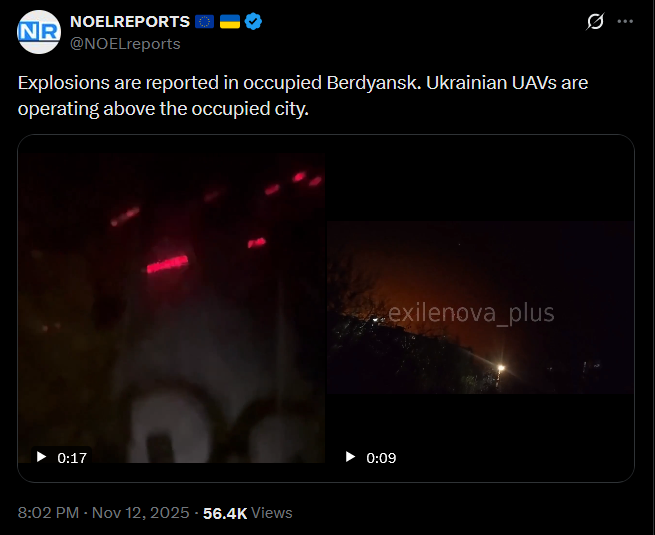The height and width of the screenshot is (535, 655).
Task: Click the Grok slashed-circle icon
Action: [595, 21]
